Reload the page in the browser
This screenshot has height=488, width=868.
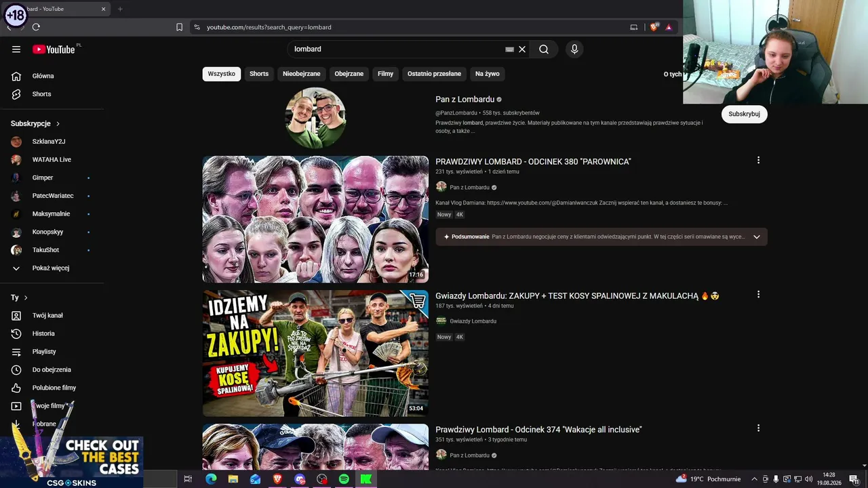(36, 27)
